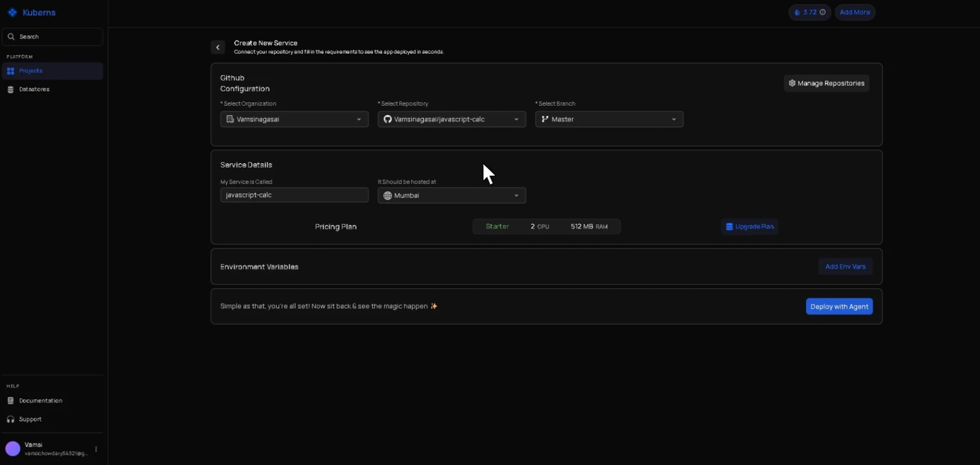Click the Support headset icon
The height and width of the screenshot is (465, 980).
point(10,419)
